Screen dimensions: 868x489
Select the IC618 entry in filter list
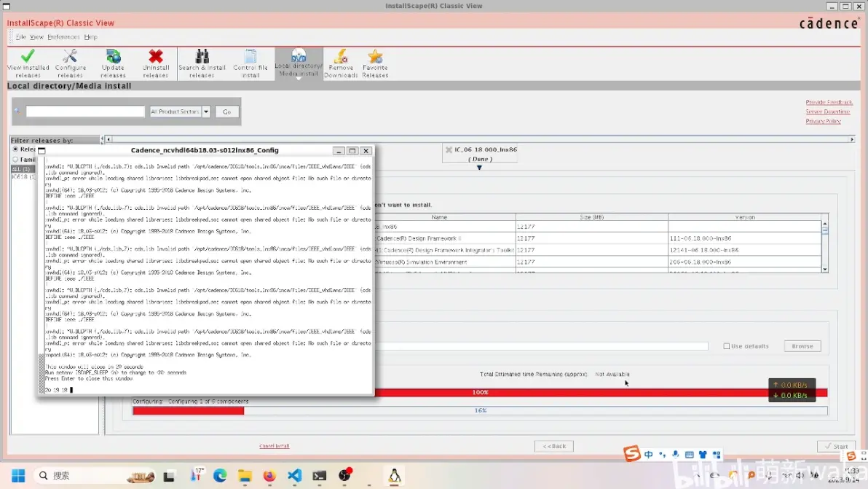[23, 176]
